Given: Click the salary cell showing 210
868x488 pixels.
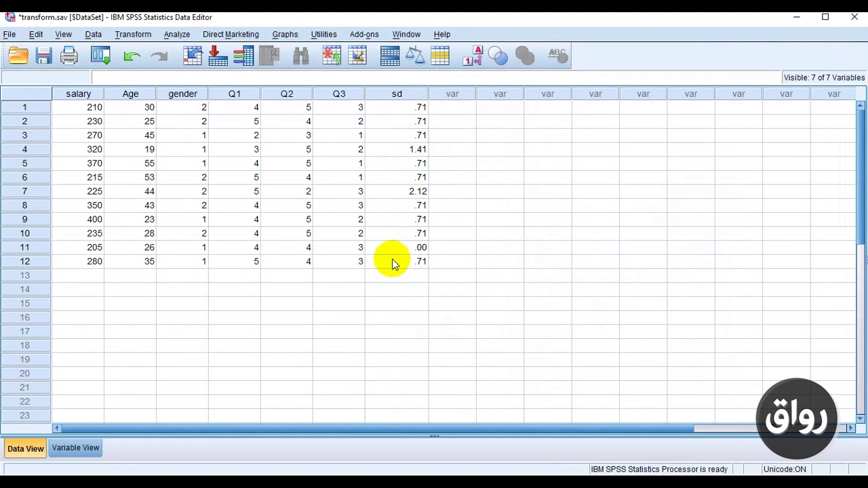Looking at the screenshot, I should click(x=78, y=107).
